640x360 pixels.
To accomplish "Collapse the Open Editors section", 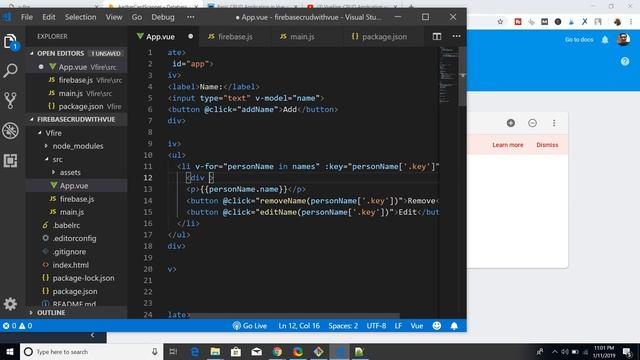I will pos(76,53).
